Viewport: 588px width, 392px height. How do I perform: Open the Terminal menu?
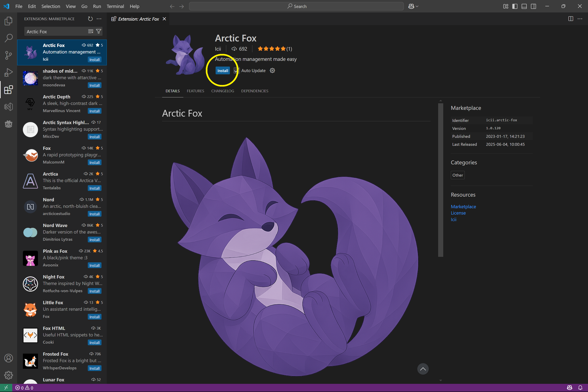click(115, 6)
